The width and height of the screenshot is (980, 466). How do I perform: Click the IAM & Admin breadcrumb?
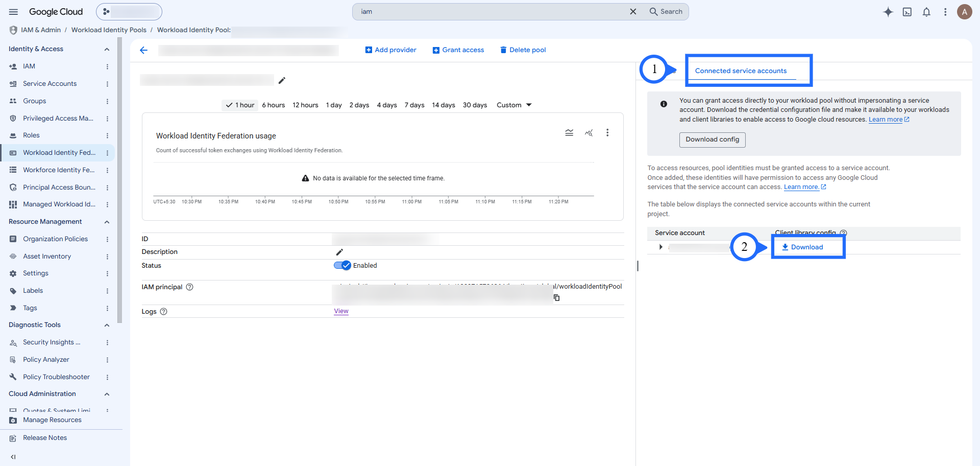click(x=41, y=30)
